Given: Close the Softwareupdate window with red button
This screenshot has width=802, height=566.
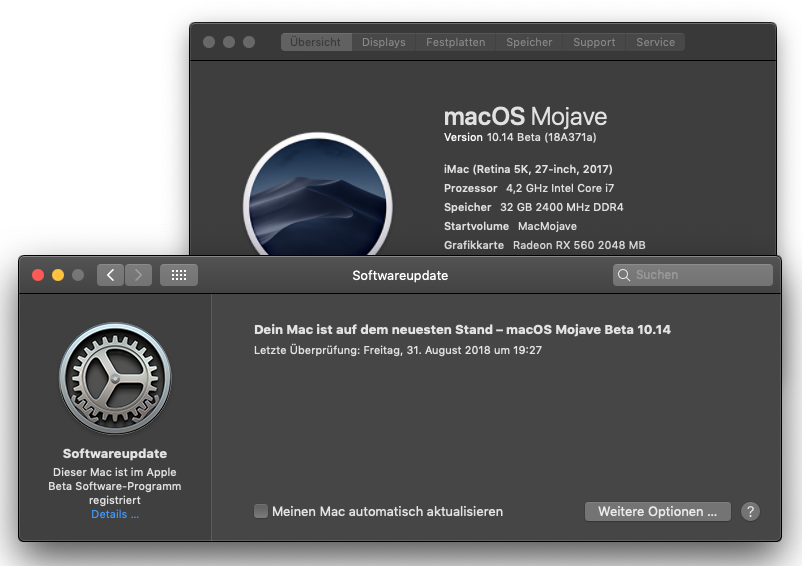Looking at the screenshot, I should (38, 275).
